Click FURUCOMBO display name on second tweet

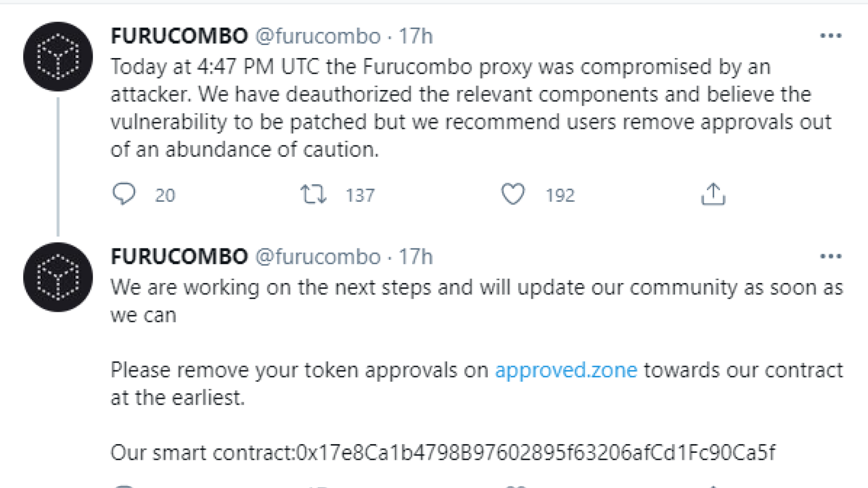pos(180,257)
